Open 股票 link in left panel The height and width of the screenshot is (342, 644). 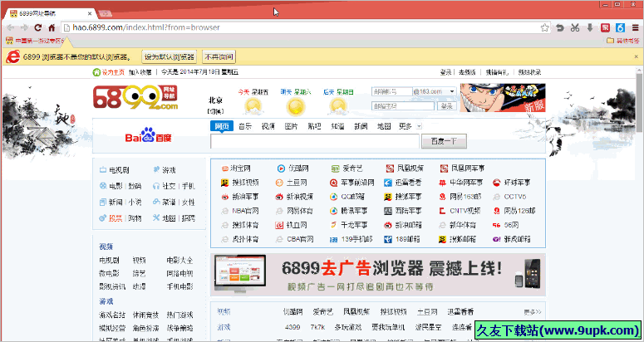coord(115,218)
